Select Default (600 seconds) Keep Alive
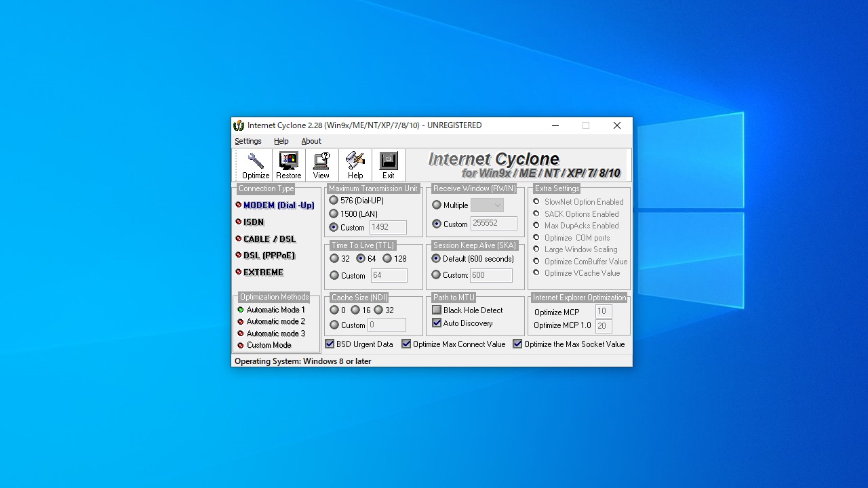This screenshot has width=868, height=488. pos(436,259)
